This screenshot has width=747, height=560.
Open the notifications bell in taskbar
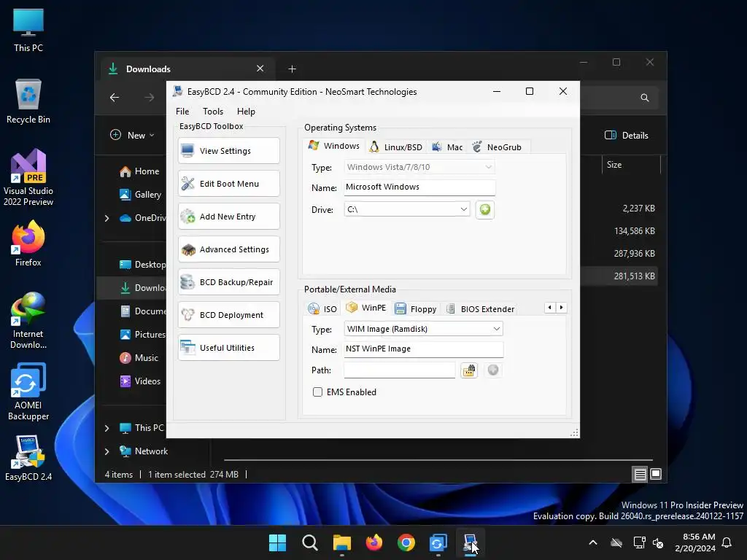727,542
